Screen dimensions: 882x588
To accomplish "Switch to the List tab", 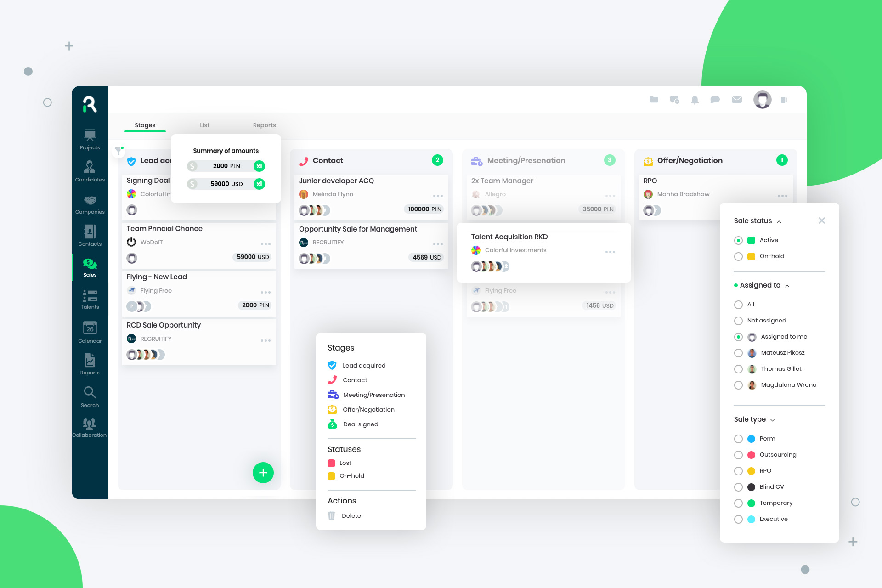I will [205, 125].
